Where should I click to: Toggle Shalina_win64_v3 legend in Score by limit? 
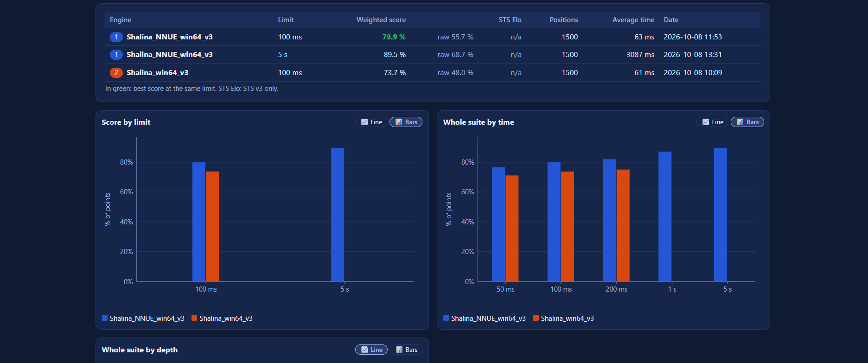tap(222, 318)
